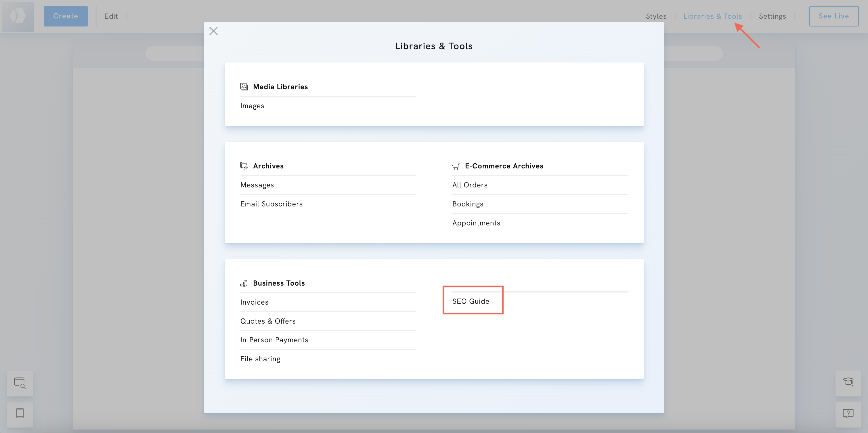Open the page preview search icon
The image size is (868, 433).
20,383
